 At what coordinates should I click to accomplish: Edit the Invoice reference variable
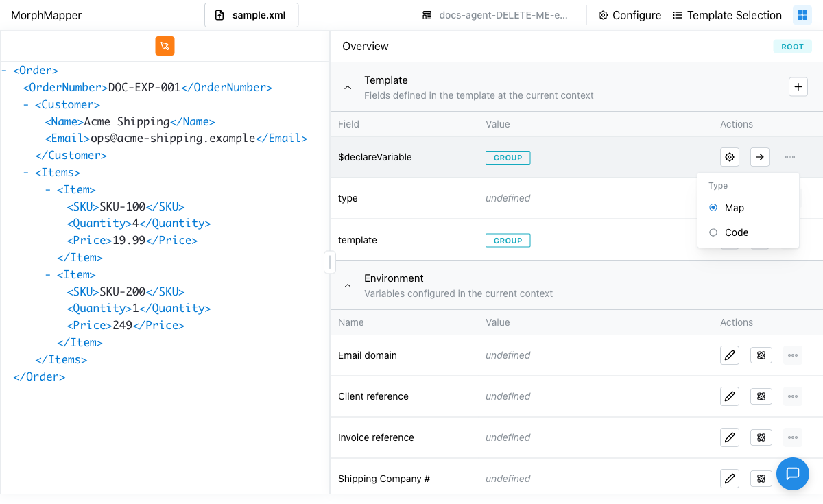tap(730, 437)
